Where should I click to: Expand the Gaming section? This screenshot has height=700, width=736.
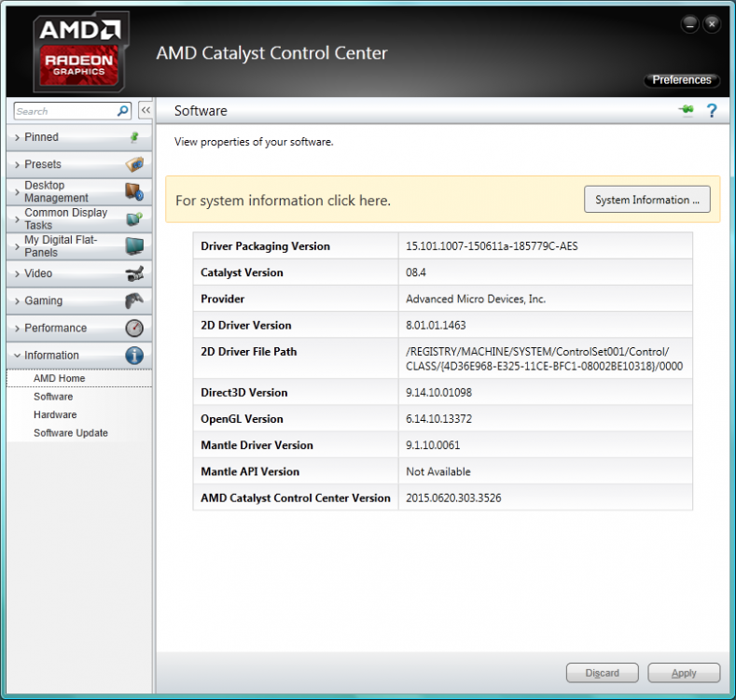point(79,301)
